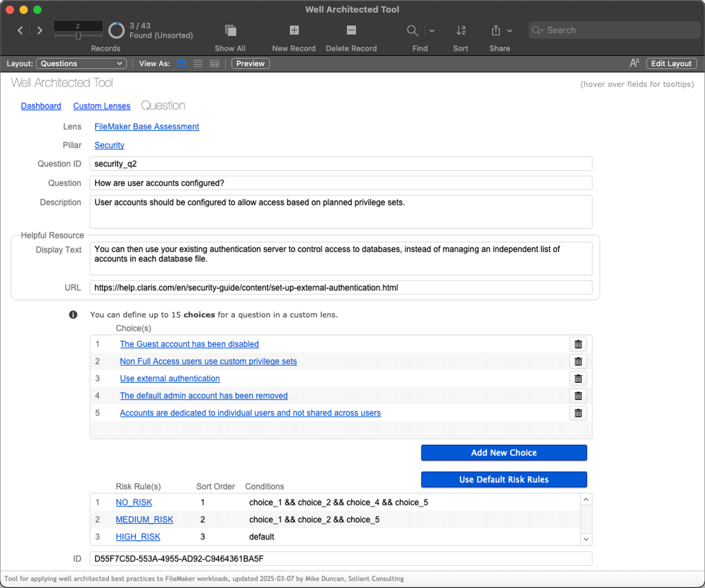Open the Custom Lenses link
This screenshot has width=705, height=588.
click(102, 106)
